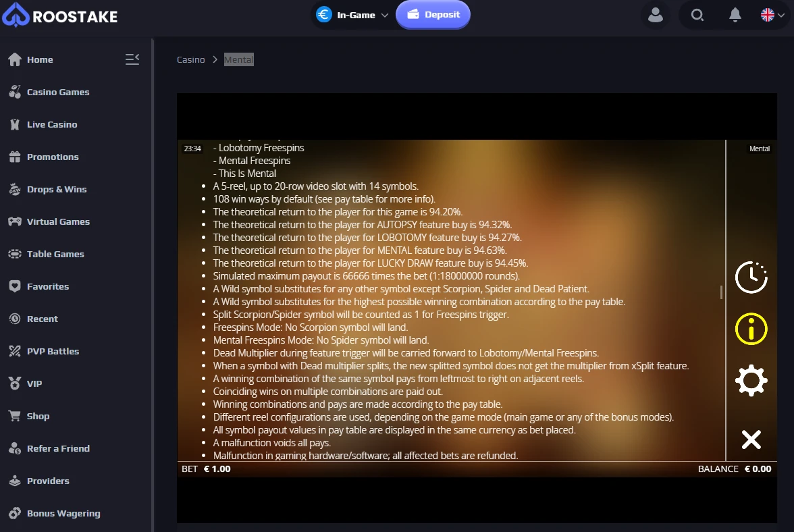
Task: Click the '- This Is Mental' line
Action: pos(244,174)
